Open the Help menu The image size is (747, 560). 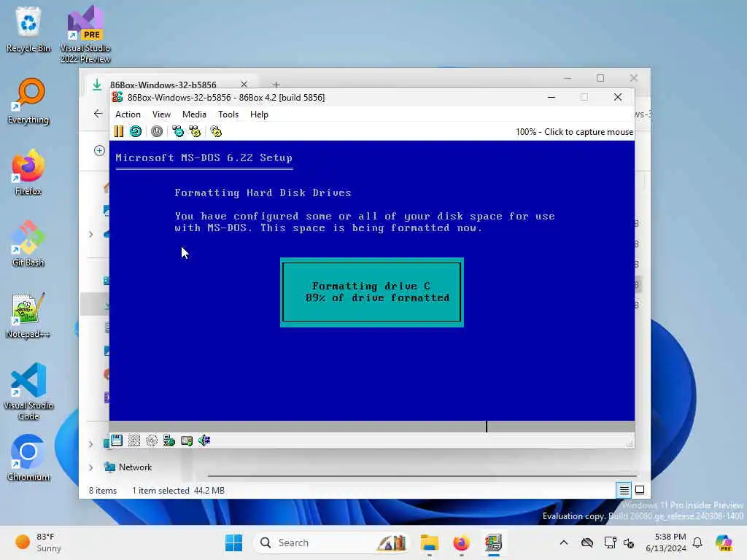[x=259, y=114]
